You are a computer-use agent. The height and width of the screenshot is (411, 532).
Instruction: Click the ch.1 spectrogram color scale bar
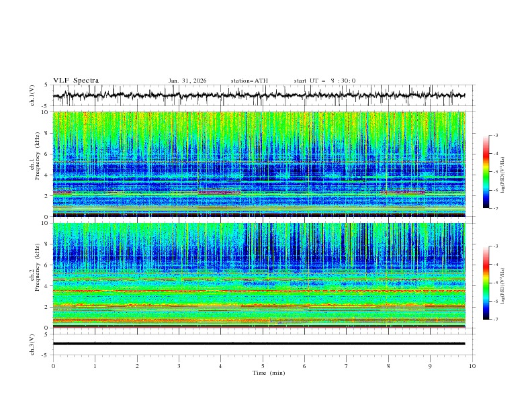(x=486, y=171)
